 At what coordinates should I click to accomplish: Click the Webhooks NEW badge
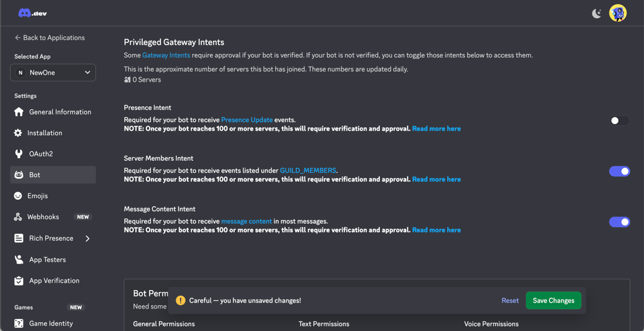click(83, 217)
